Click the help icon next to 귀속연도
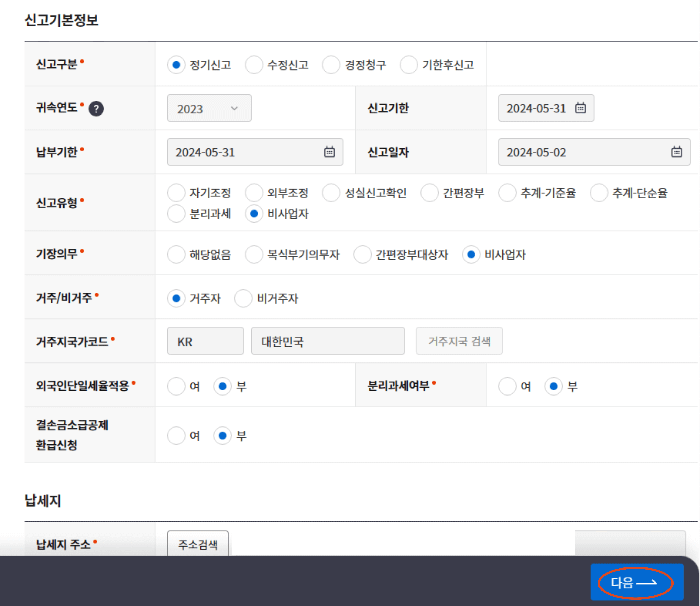 click(x=96, y=109)
